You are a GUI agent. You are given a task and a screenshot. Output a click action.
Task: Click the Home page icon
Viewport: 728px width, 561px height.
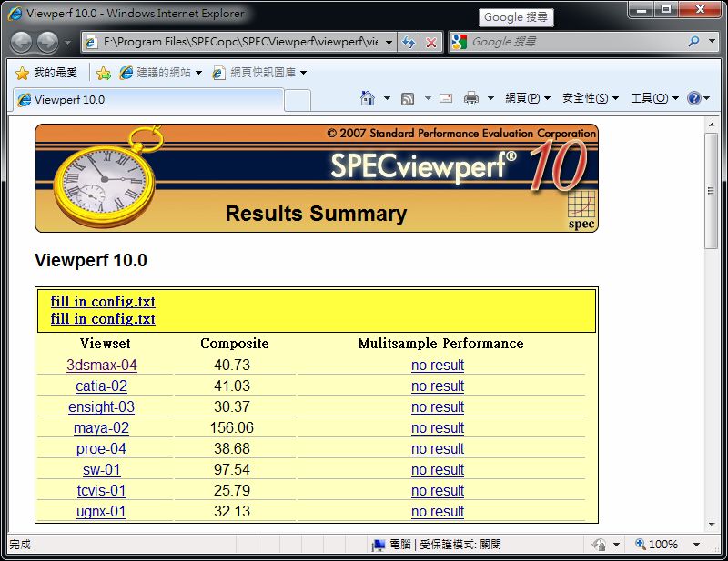[368, 98]
